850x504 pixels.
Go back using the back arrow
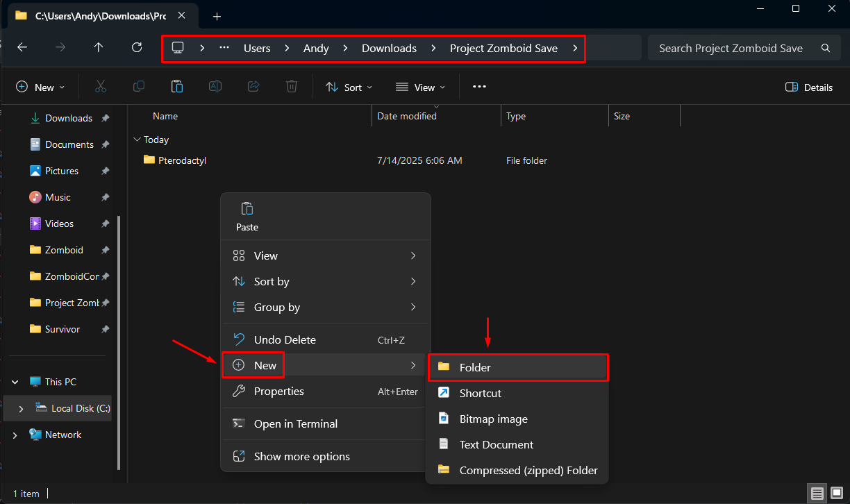pyautogui.click(x=22, y=47)
